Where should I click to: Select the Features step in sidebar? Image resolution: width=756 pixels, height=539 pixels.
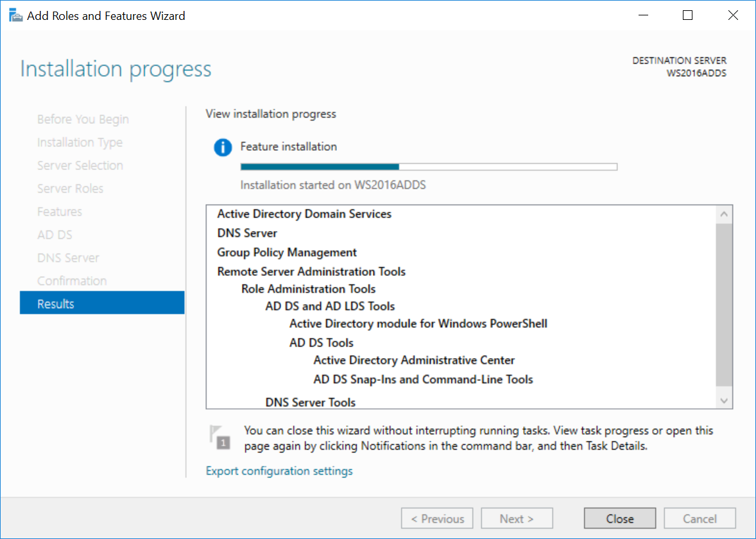pyautogui.click(x=59, y=212)
